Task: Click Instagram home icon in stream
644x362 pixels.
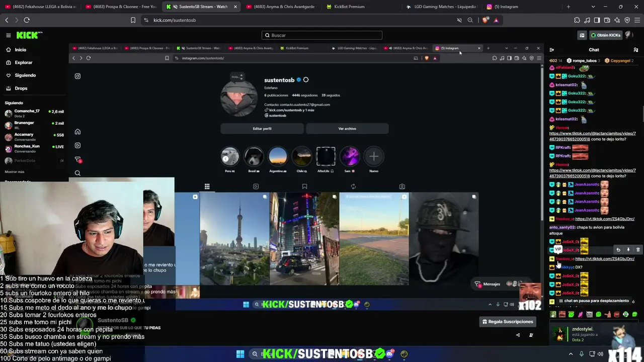Action: tap(77, 132)
